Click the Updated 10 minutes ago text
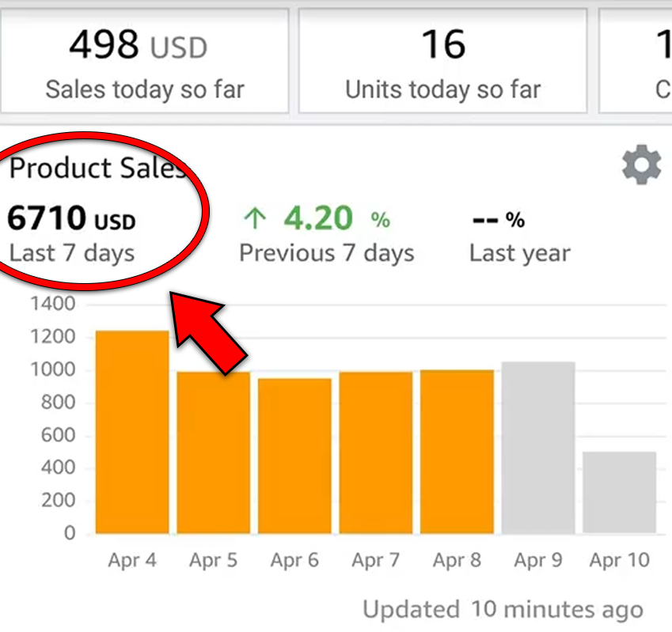The height and width of the screenshot is (632, 672). [x=503, y=610]
